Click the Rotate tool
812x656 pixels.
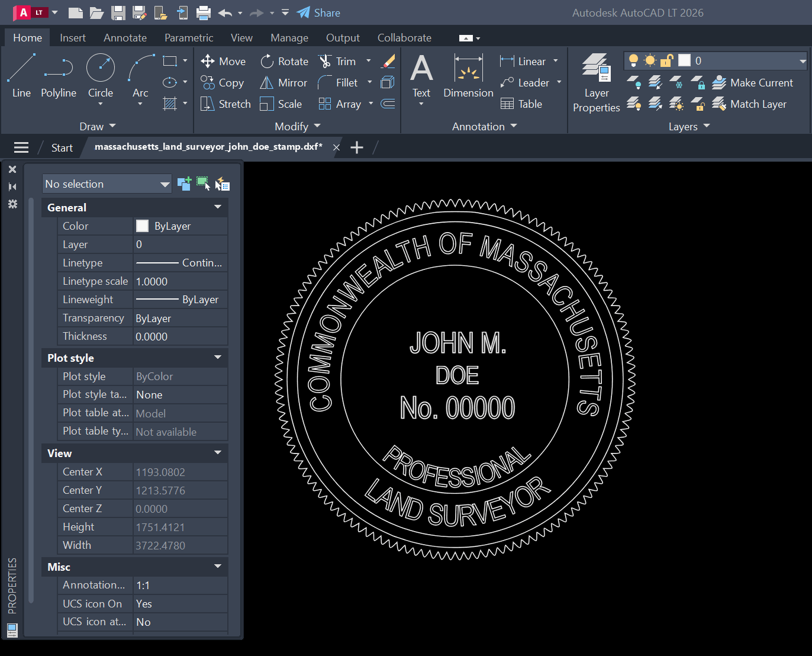tap(284, 62)
